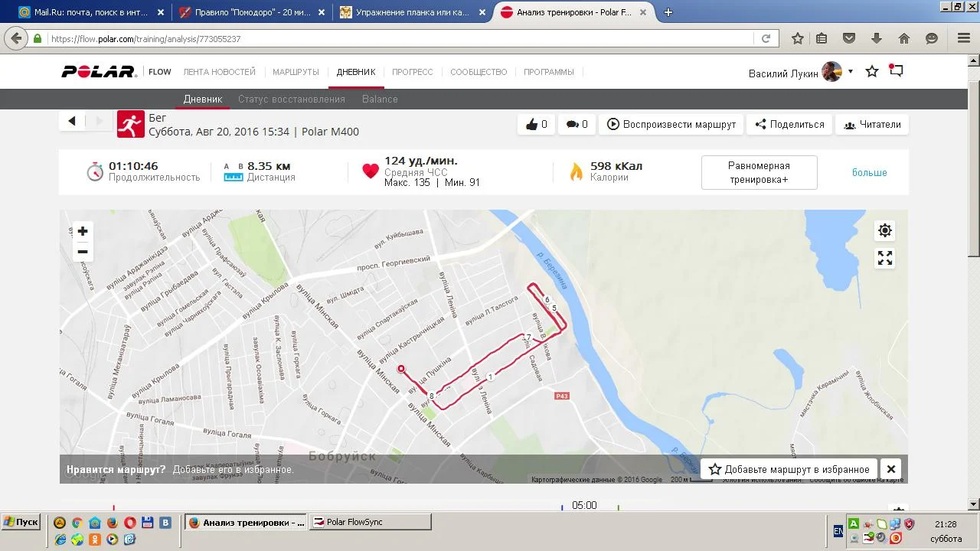Click the больше link

click(x=870, y=173)
